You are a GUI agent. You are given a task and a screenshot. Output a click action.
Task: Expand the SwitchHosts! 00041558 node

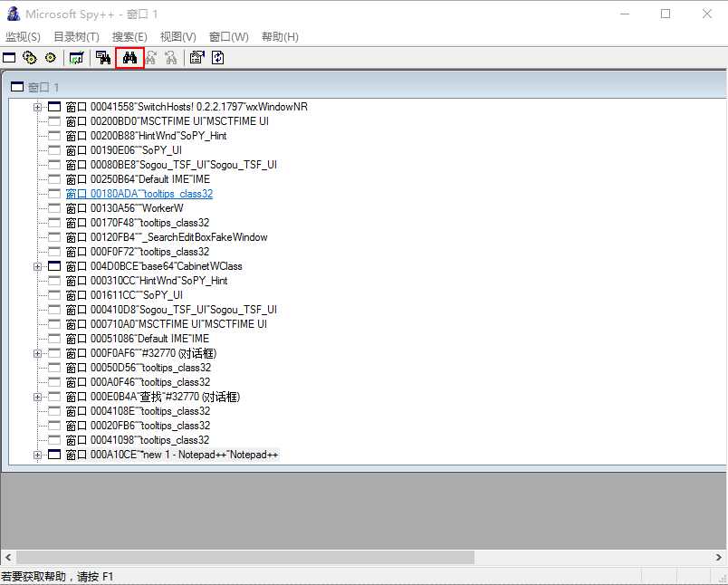(x=38, y=107)
